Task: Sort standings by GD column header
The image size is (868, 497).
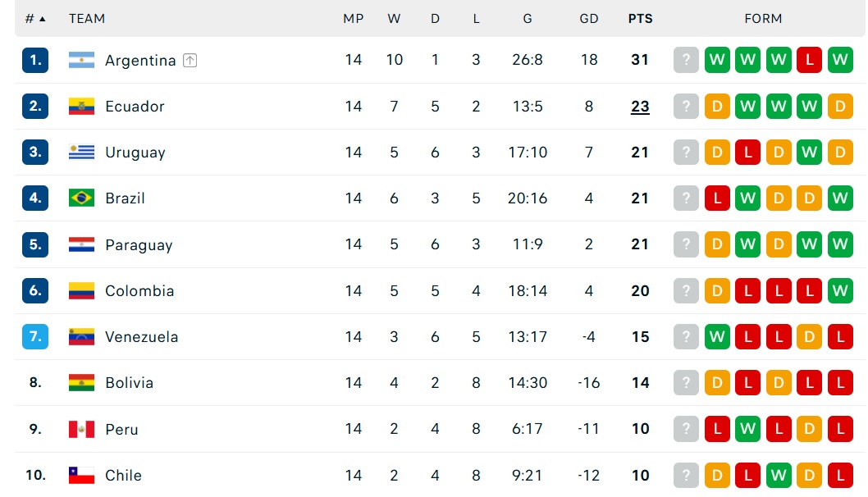Action: [589, 19]
